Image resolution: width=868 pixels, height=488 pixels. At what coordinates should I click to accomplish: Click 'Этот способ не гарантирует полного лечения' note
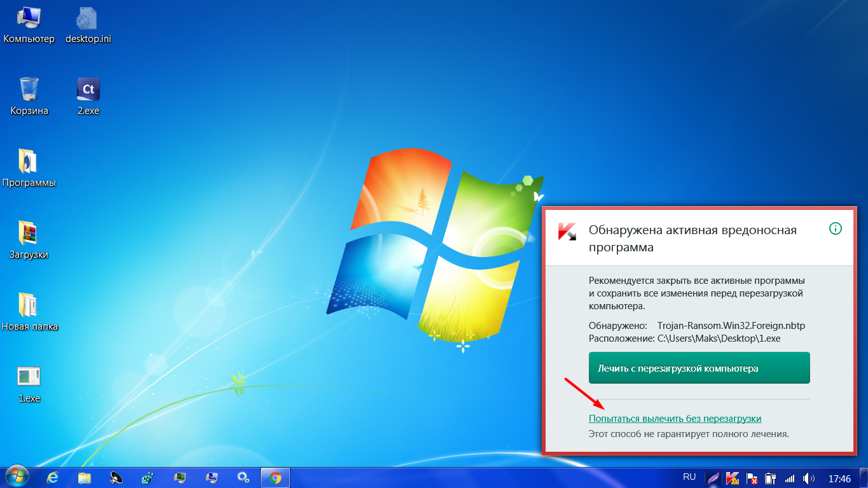689,434
